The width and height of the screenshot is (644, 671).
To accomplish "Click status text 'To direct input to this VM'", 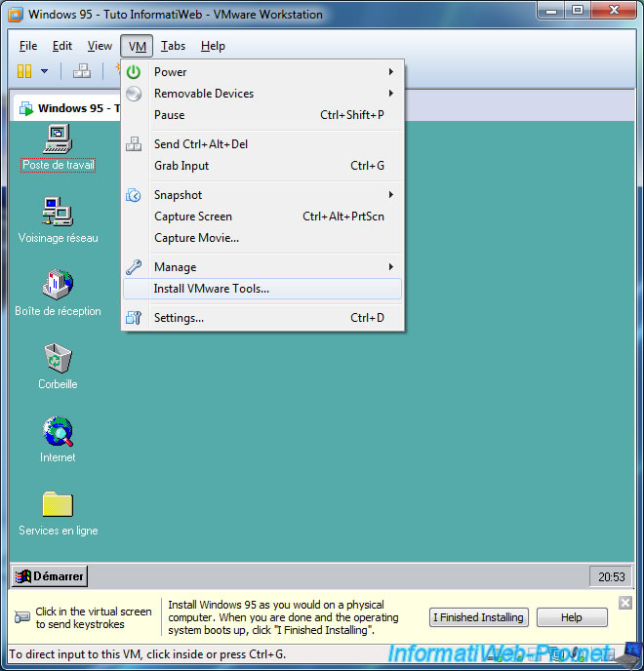I will (147, 653).
